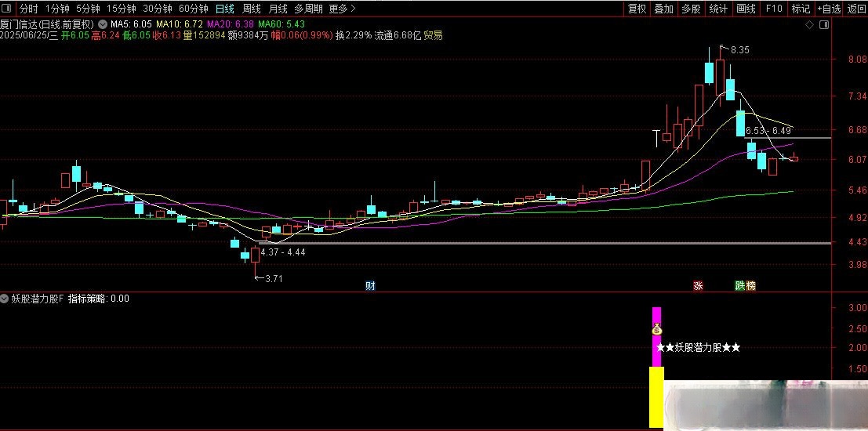Click the F10 company info button
This screenshot has height=431, width=868.
774,9
